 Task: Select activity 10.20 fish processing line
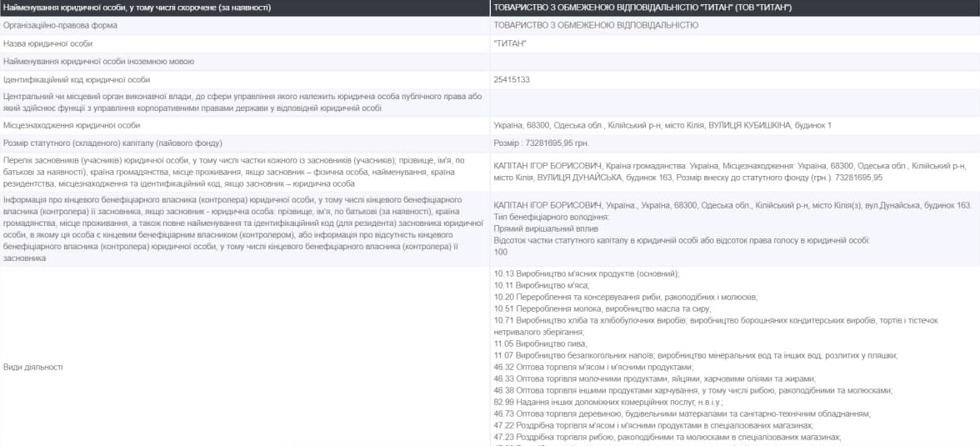(625, 297)
